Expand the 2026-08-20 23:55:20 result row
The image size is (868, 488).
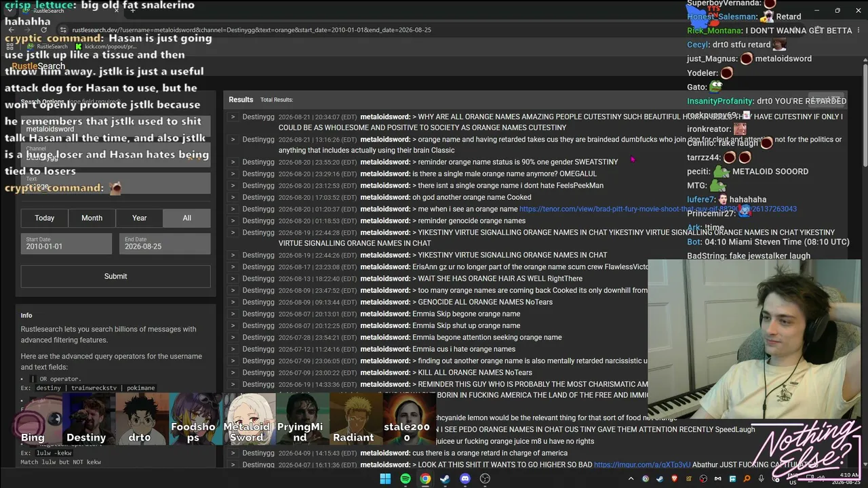(x=233, y=162)
